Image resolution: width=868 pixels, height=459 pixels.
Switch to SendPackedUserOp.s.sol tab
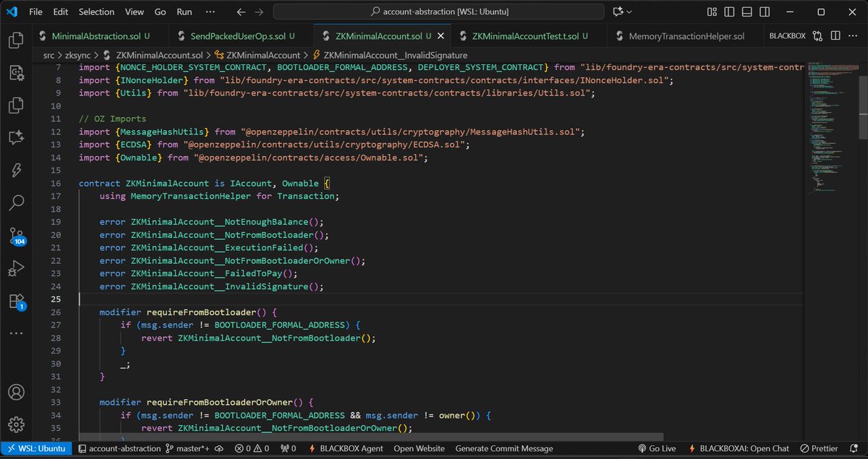pyautogui.click(x=242, y=35)
